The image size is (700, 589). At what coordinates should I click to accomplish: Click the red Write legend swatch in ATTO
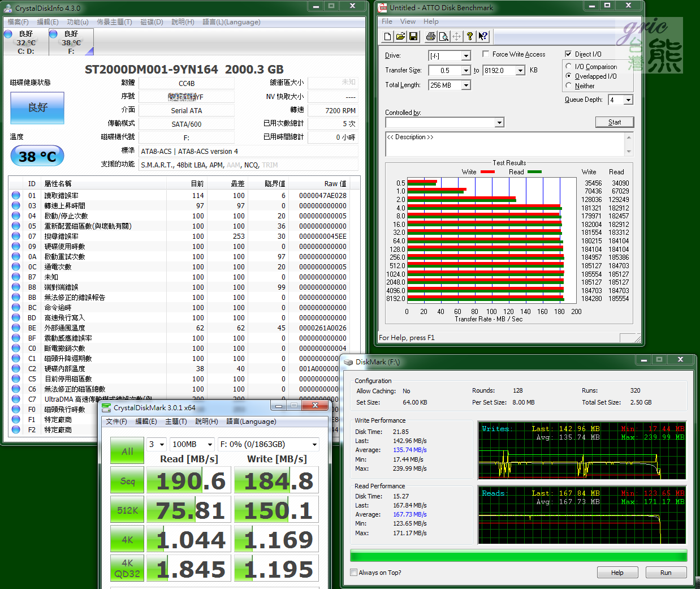click(487, 171)
